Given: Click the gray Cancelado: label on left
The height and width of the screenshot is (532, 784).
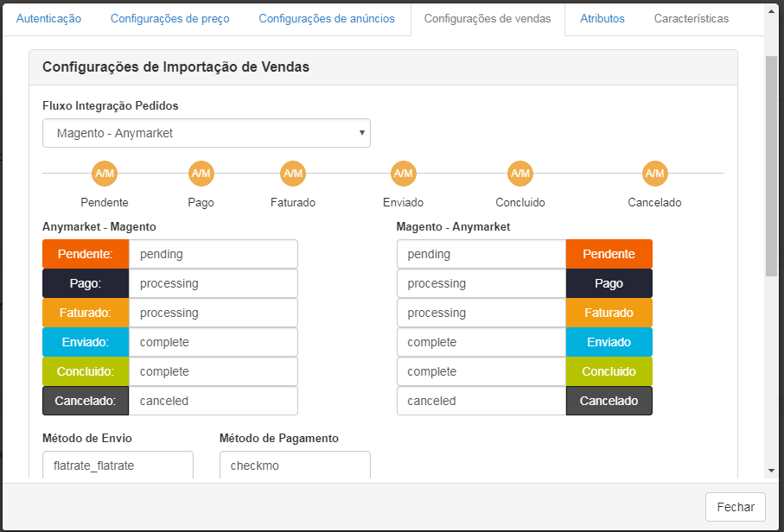Looking at the screenshot, I should coord(86,401).
